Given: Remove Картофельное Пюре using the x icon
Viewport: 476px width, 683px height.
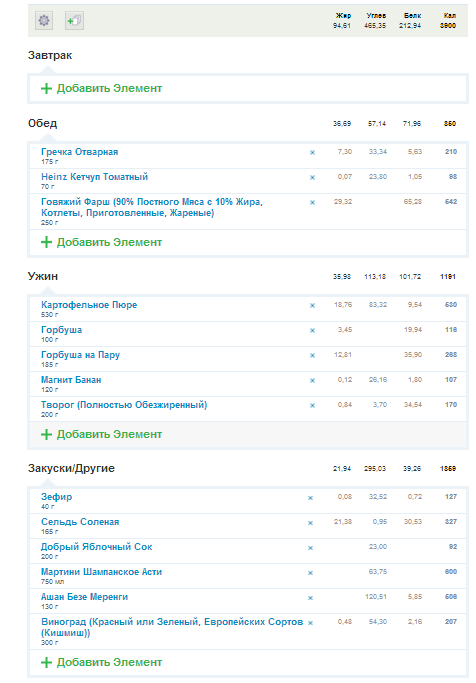Looking at the screenshot, I should click(x=312, y=305).
